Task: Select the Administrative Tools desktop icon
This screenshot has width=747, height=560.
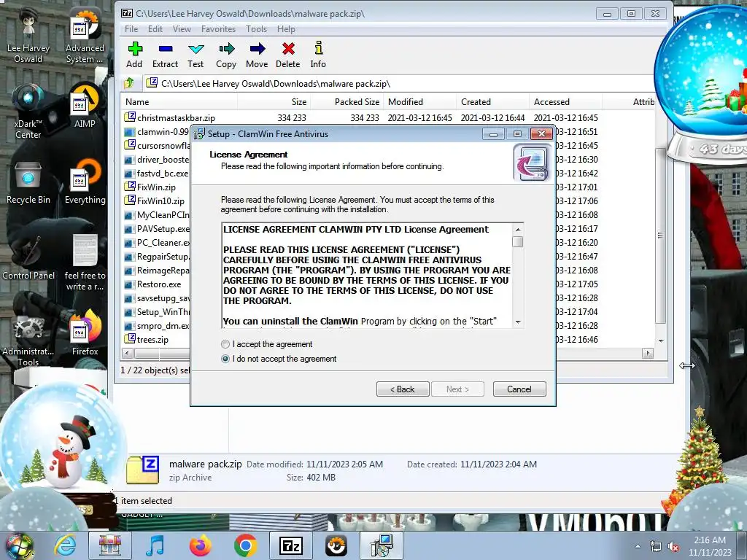Action: [x=28, y=341]
